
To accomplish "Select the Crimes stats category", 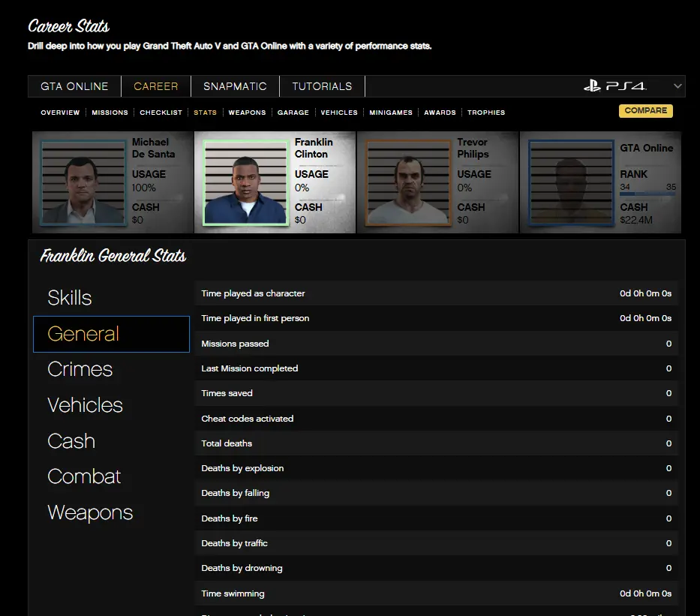I will (x=80, y=369).
